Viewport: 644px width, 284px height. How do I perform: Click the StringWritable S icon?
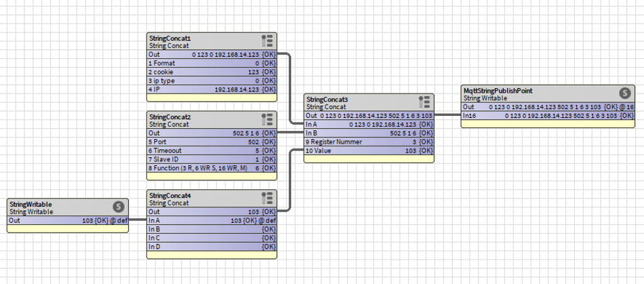tap(119, 207)
